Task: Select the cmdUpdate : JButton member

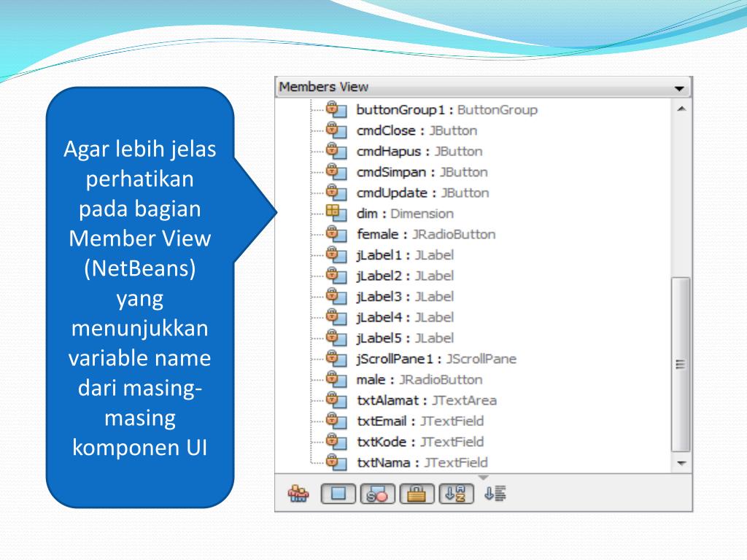Action: coord(422,192)
